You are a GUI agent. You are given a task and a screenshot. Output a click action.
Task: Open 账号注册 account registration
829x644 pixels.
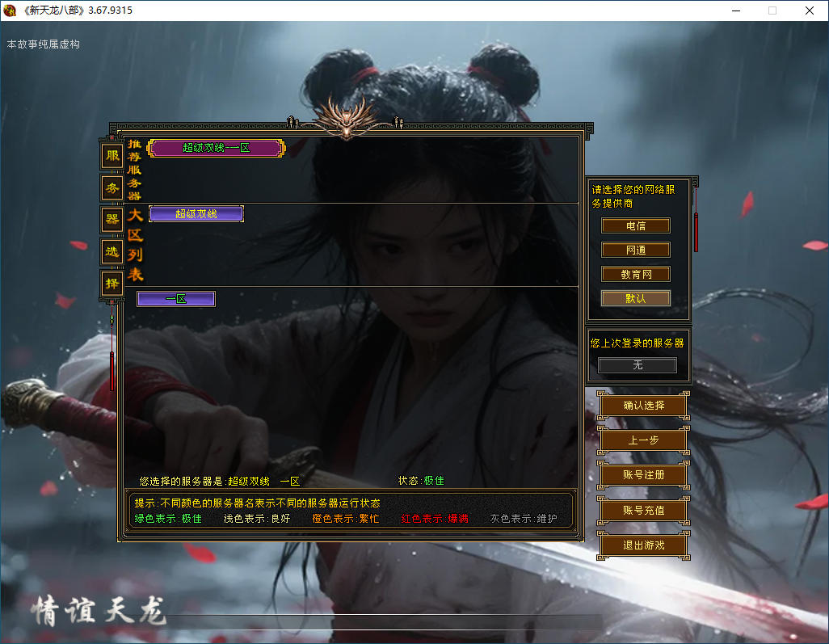(x=643, y=475)
